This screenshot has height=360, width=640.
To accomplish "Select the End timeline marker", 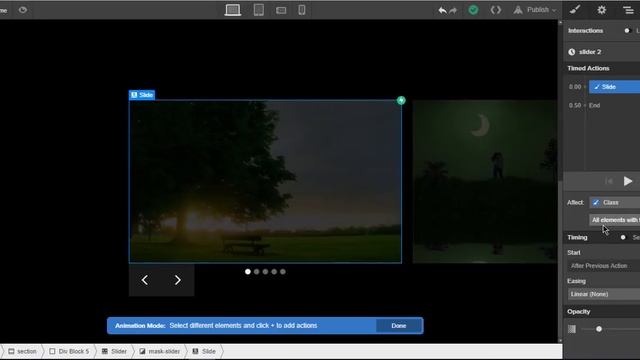I will click(x=594, y=105).
